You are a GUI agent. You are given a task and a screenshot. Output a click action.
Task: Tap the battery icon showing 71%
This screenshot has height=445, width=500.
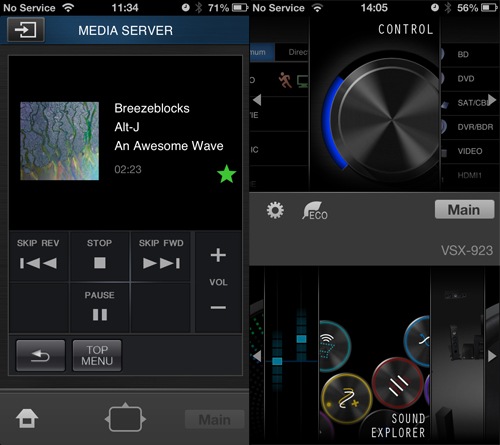240,7
